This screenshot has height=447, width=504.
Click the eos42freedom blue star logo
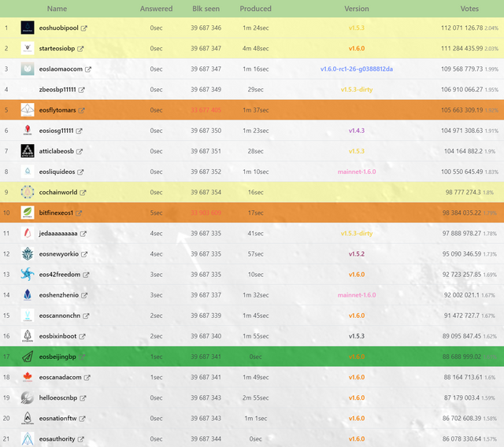click(28, 274)
